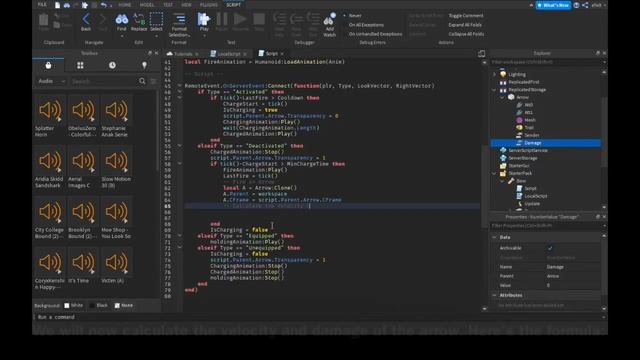
Task: Click the Toolbox Search input field
Action: coord(104,81)
